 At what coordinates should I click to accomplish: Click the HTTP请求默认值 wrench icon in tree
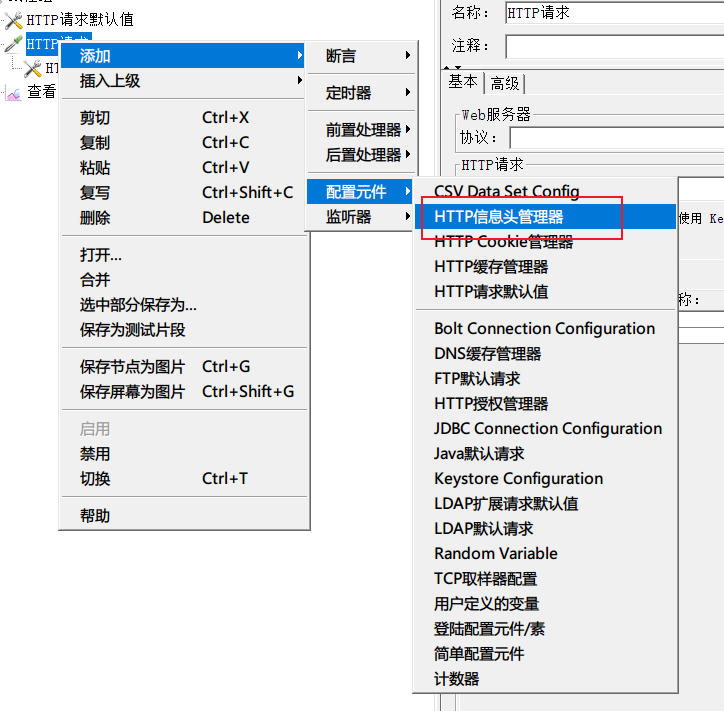pyautogui.click(x=13, y=20)
